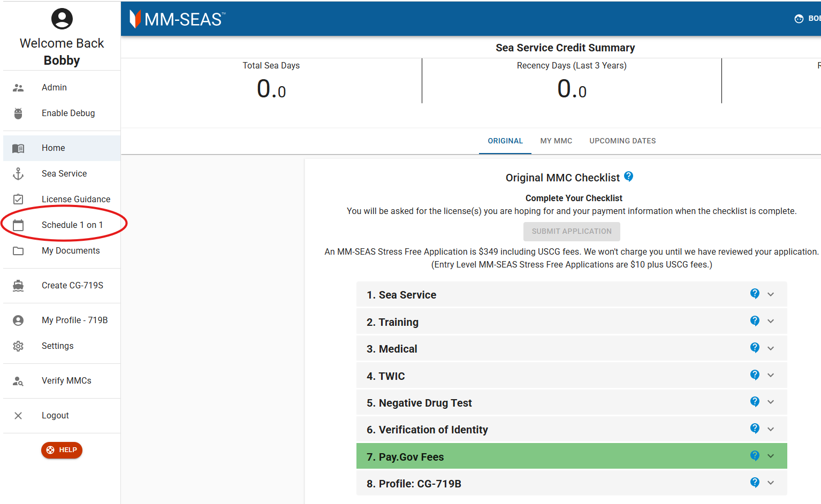This screenshot has width=821, height=504.
Task: Click the My Profile person icon
Action: click(18, 320)
